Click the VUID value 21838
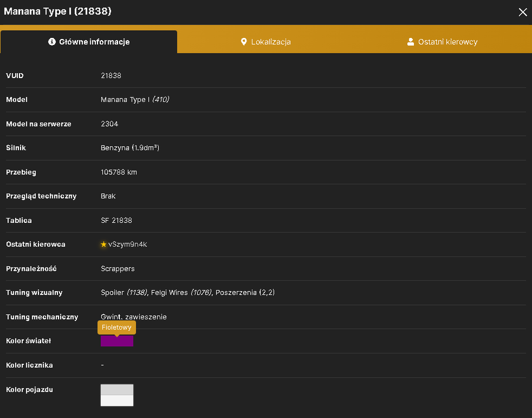The image size is (532, 418). point(111,75)
